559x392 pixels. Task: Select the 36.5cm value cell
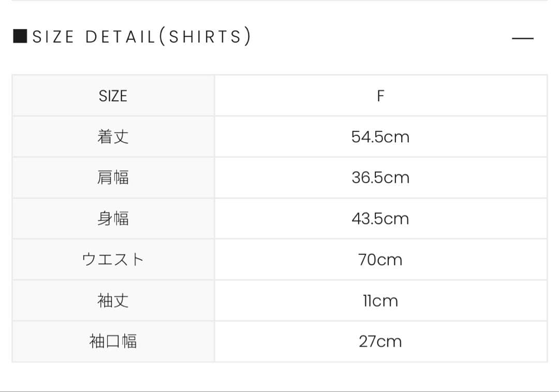coord(380,178)
